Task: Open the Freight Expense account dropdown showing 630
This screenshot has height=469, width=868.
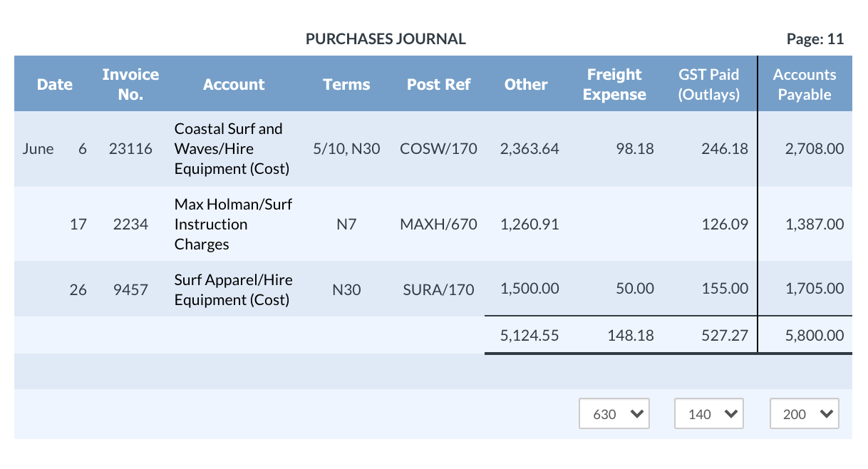Action: pyautogui.click(x=614, y=414)
